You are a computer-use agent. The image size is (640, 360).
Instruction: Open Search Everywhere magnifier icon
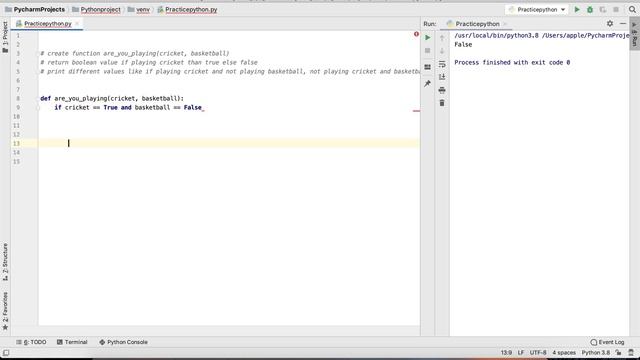click(x=632, y=9)
